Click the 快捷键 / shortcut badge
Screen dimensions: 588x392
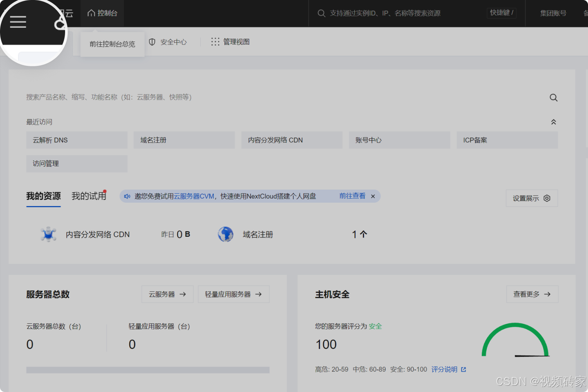[x=502, y=13]
